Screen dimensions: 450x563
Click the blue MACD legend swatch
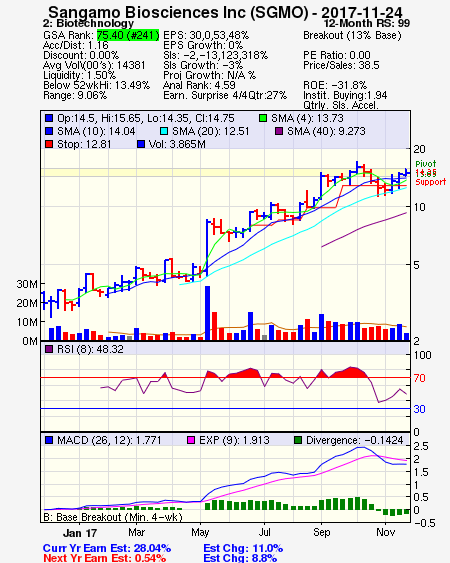(x=49, y=440)
